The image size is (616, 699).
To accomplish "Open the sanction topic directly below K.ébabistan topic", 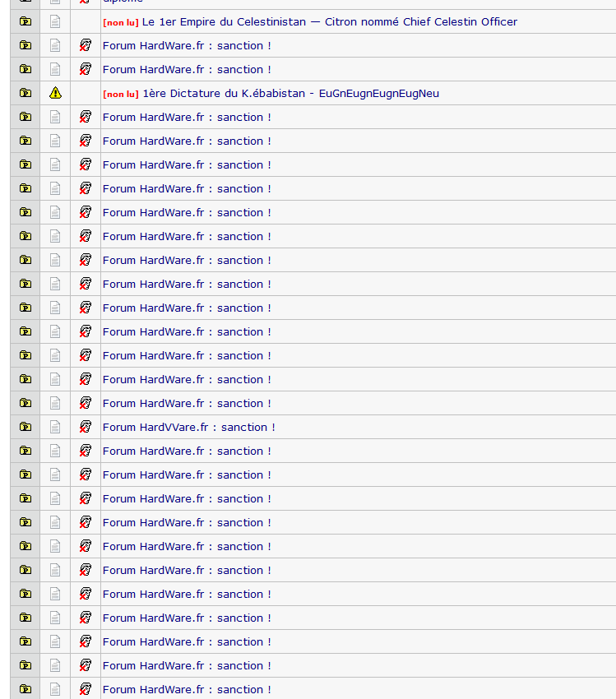I will point(187,118).
